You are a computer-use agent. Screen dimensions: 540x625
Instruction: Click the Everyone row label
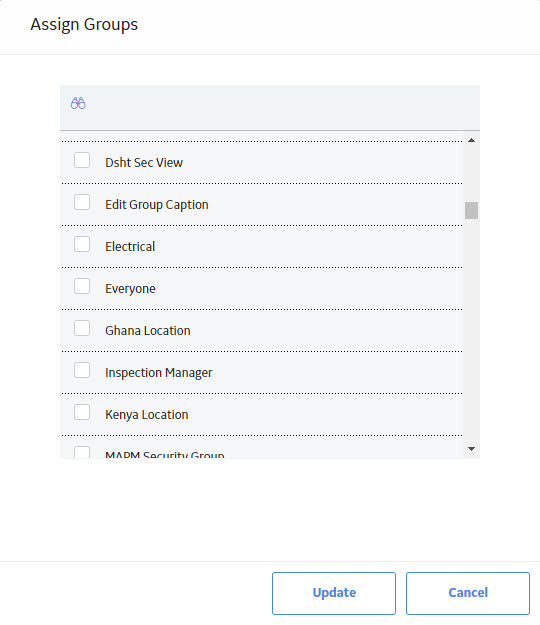[x=130, y=289]
